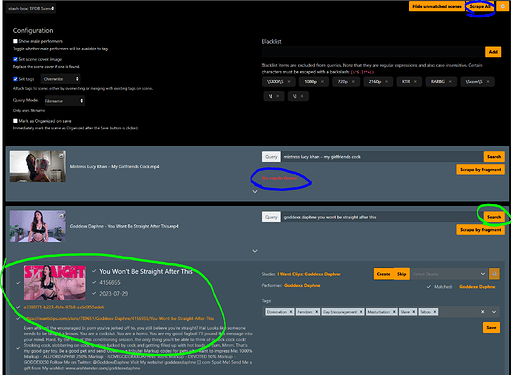Save the matched scene
Image resolution: width=511 pixels, height=375 pixels.
pyautogui.click(x=491, y=328)
